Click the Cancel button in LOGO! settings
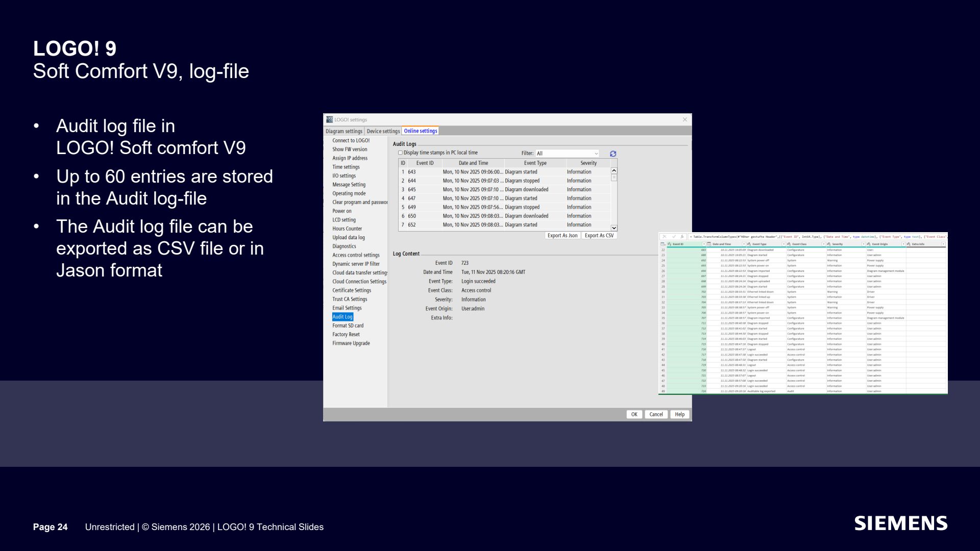Viewport: 980px width, 551px height. click(656, 414)
